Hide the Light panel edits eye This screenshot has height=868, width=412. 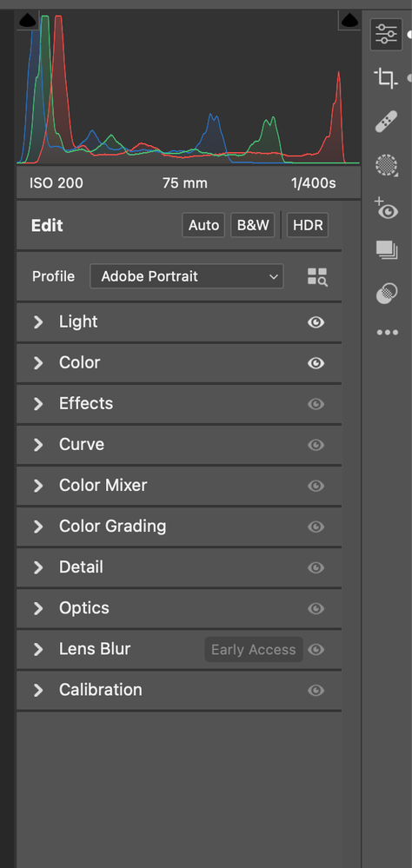pyautogui.click(x=316, y=322)
